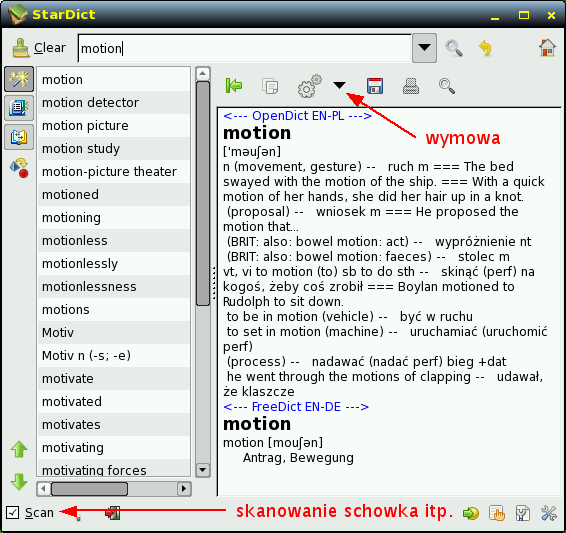Open the dropdown arrow beside the gears icon
The height and width of the screenshot is (533, 566).
click(x=339, y=85)
